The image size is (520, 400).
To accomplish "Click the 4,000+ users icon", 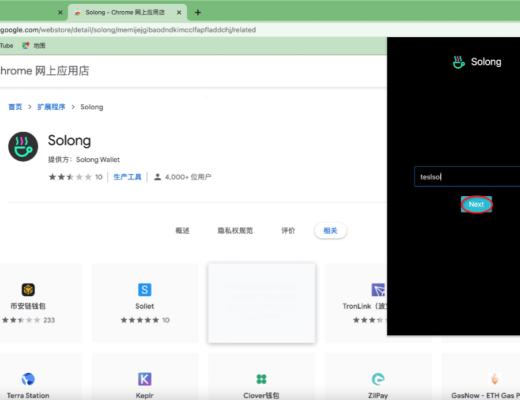I will [x=157, y=177].
